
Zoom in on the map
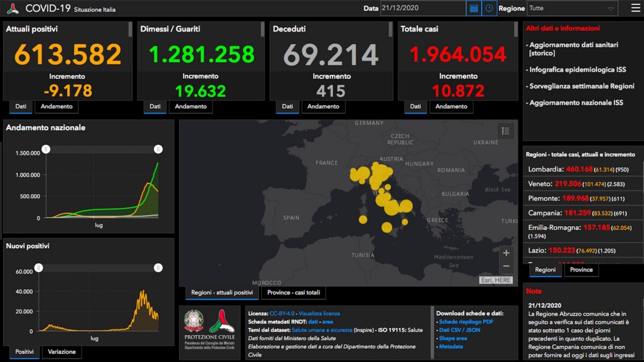[x=506, y=253]
